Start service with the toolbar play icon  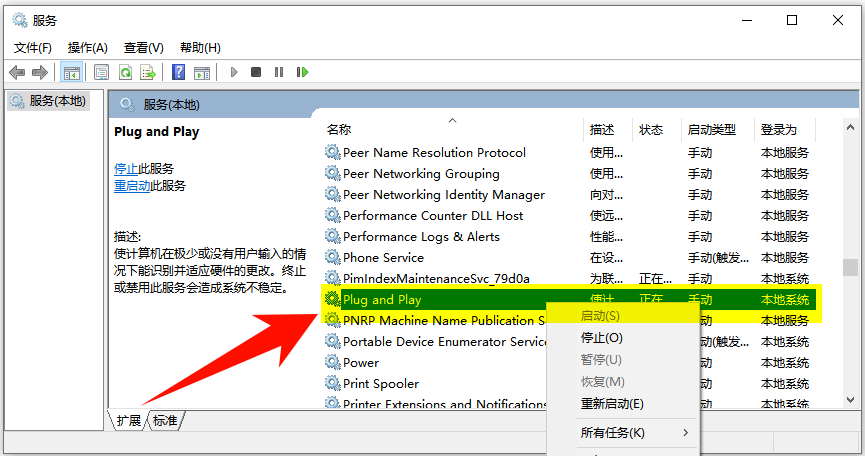[x=234, y=72]
